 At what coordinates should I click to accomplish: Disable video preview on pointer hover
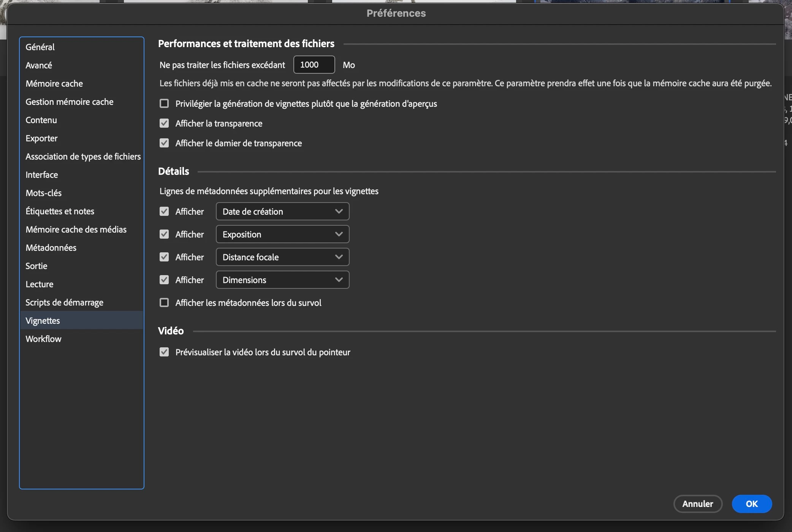pyautogui.click(x=164, y=352)
